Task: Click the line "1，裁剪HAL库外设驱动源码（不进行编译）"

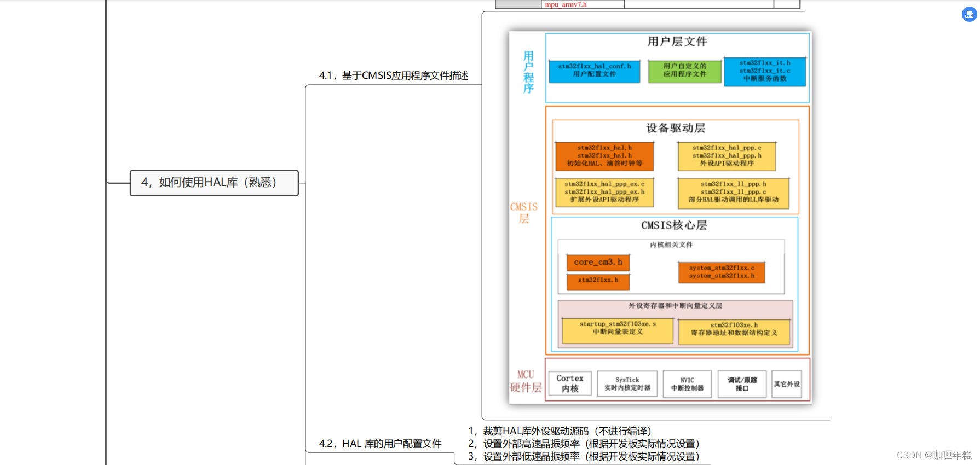Action: pos(560,431)
